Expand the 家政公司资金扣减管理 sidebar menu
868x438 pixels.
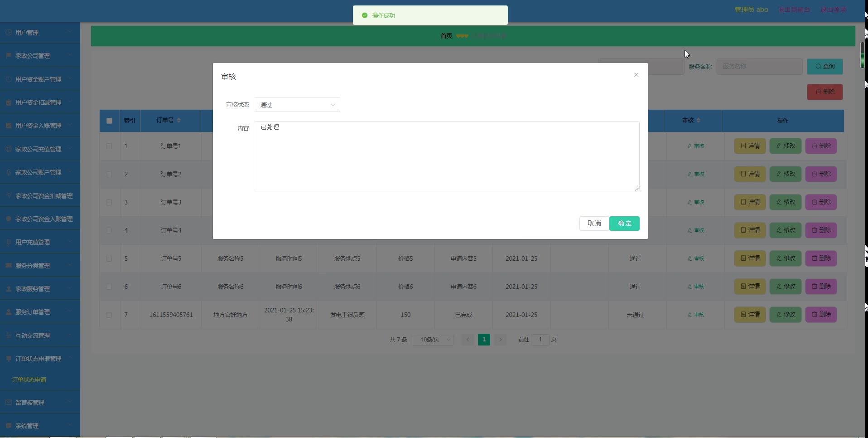click(x=40, y=196)
